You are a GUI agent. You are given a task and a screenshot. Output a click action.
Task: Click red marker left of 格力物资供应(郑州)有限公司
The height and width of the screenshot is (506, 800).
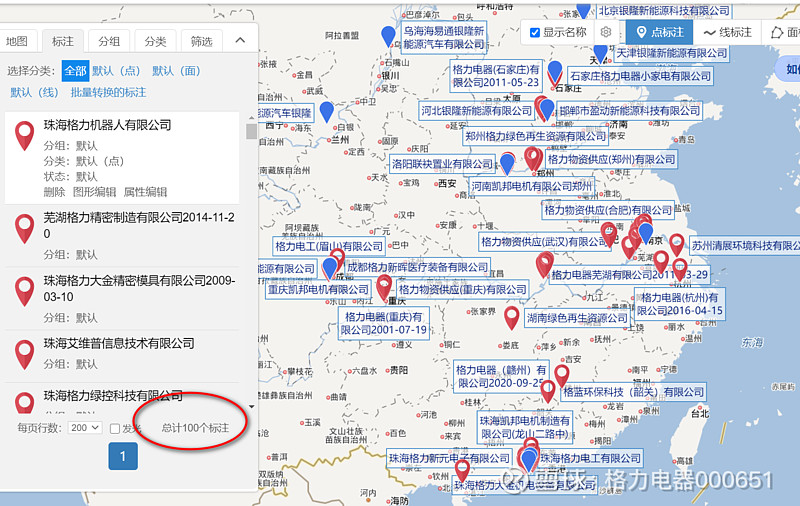533,159
